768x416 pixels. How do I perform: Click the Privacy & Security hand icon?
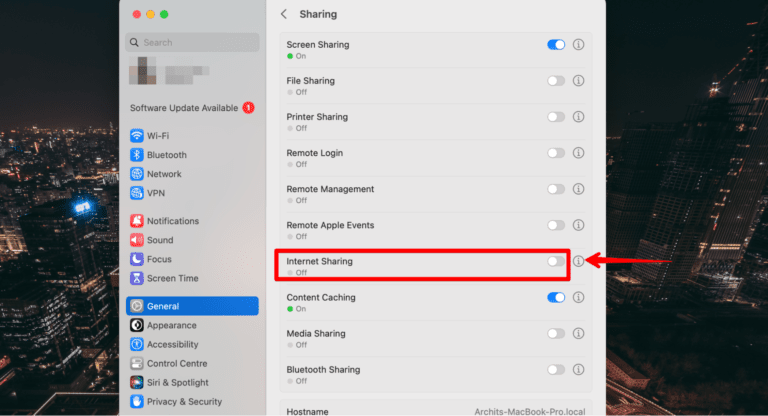pyautogui.click(x=137, y=402)
